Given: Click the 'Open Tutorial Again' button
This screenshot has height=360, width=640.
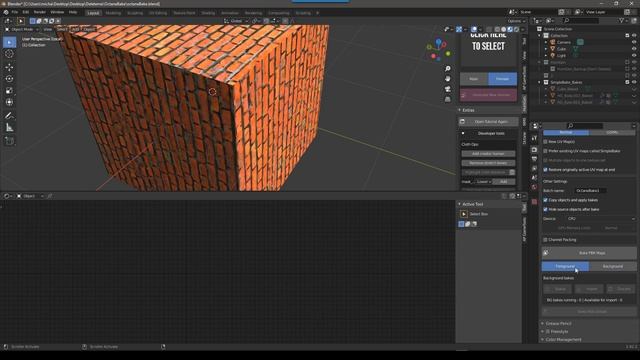Looking at the screenshot, I should [489, 122].
